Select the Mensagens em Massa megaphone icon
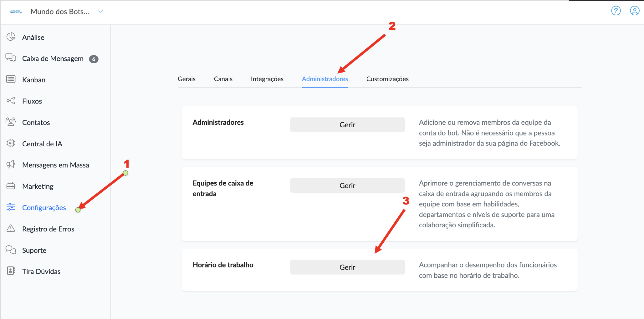Image resolution: width=644 pixels, height=319 pixels. pos(11,165)
